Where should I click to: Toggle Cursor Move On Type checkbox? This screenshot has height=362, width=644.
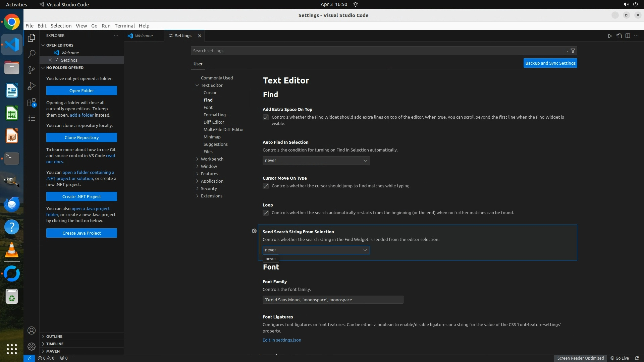pyautogui.click(x=266, y=186)
